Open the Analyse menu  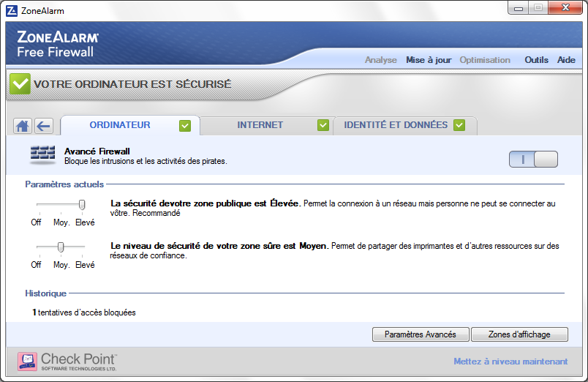(380, 60)
